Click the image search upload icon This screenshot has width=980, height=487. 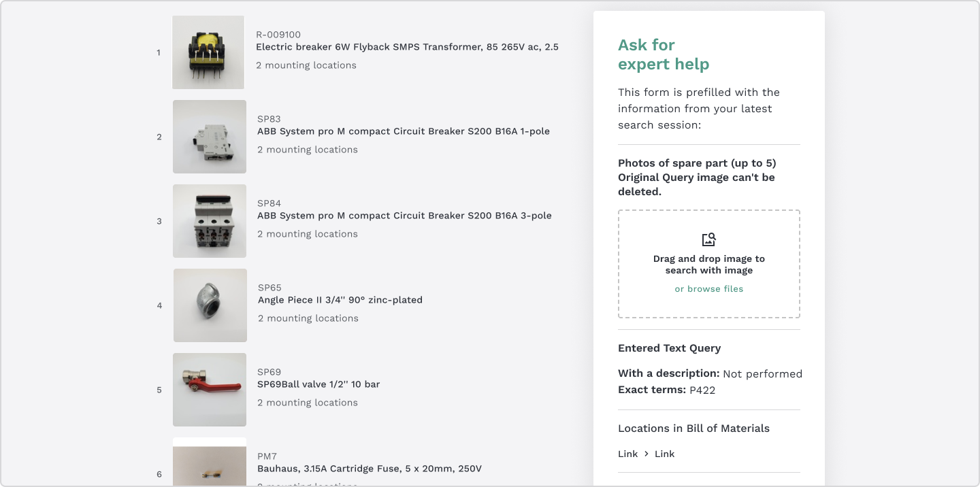click(x=709, y=239)
